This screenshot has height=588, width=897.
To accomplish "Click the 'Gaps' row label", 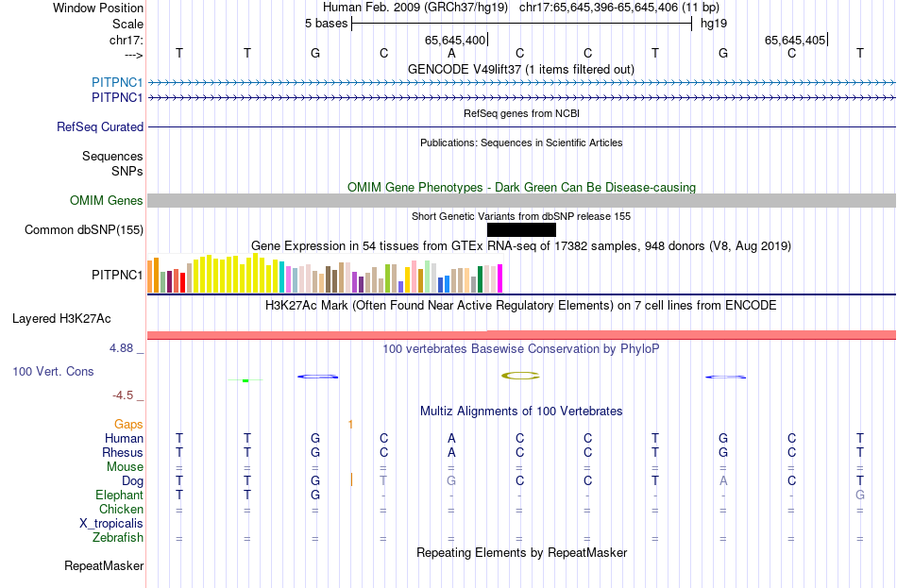I will (128, 425).
